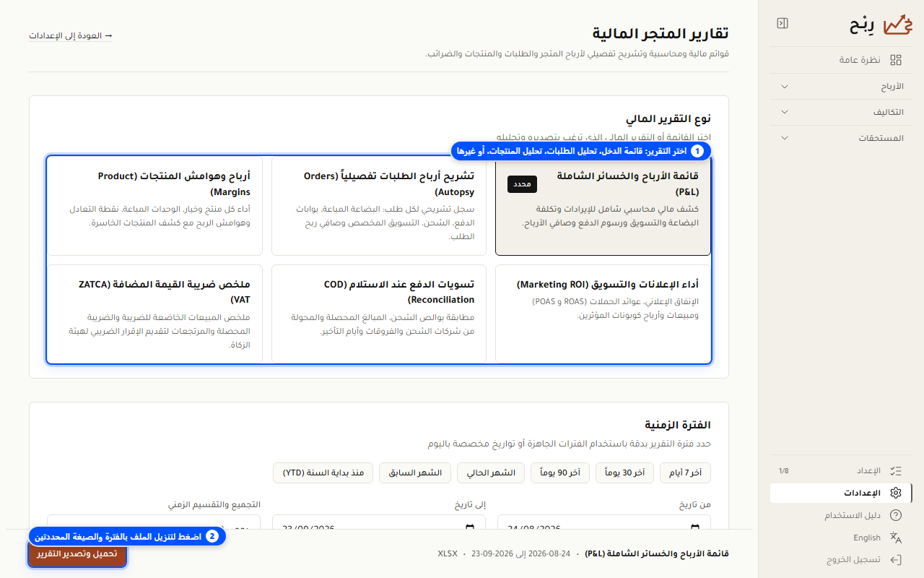Screen dimensions: 924x578
Task: Open دليل الاستخدام sidebar item
Action: click(841, 515)
